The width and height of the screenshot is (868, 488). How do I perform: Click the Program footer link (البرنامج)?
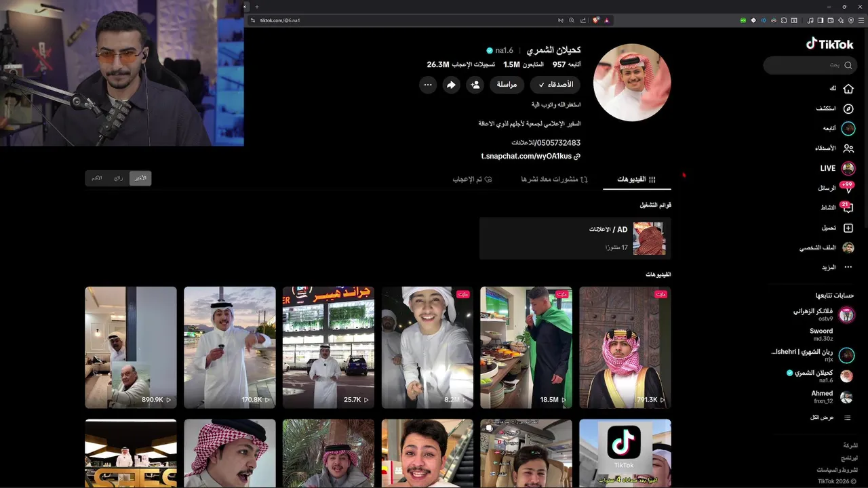coord(849,458)
